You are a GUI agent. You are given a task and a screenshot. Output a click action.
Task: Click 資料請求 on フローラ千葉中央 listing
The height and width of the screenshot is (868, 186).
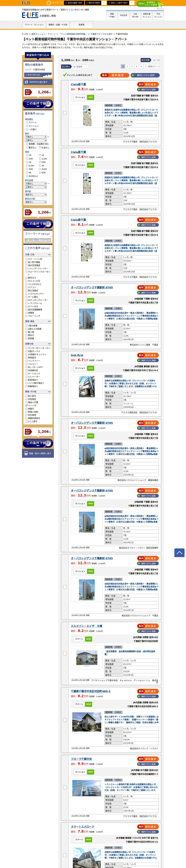click(148, 759)
